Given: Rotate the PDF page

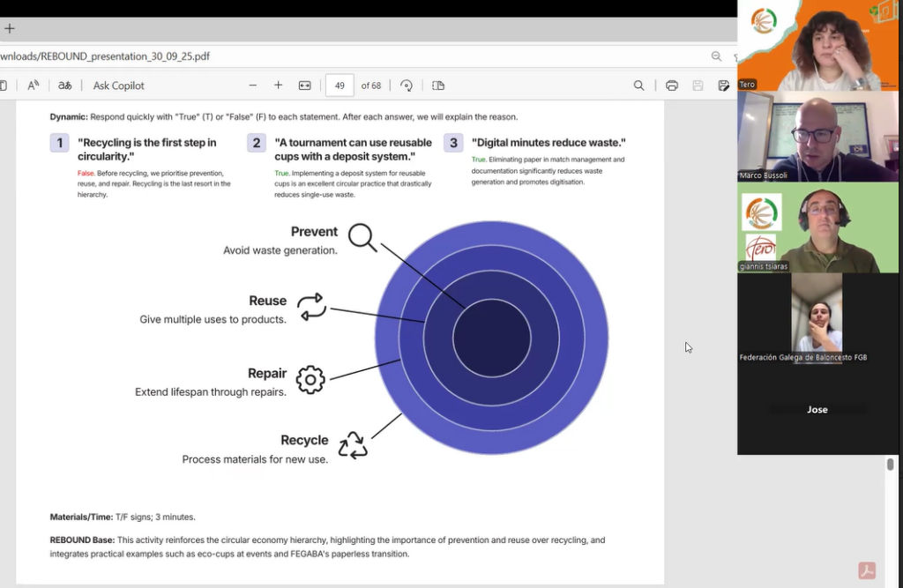Looking at the screenshot, I should coord(407,86).
